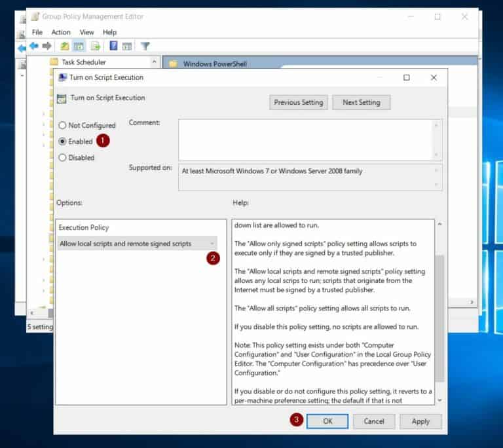Click the Filter funnel icon
This screenshot has height=448, width=503.
pos(145,47)
